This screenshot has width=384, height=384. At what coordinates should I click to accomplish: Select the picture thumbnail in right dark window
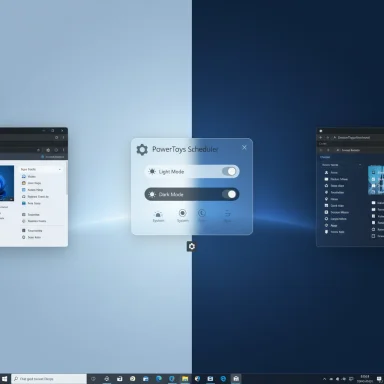pyautogui.click(x=376, y=180)
